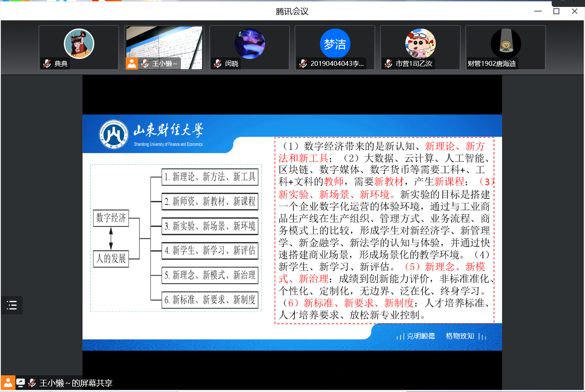The width and height of the screenshot is (585, 392).
Task: Click the muted mic icon beside 市营1司乙汝
Action: 389,63
